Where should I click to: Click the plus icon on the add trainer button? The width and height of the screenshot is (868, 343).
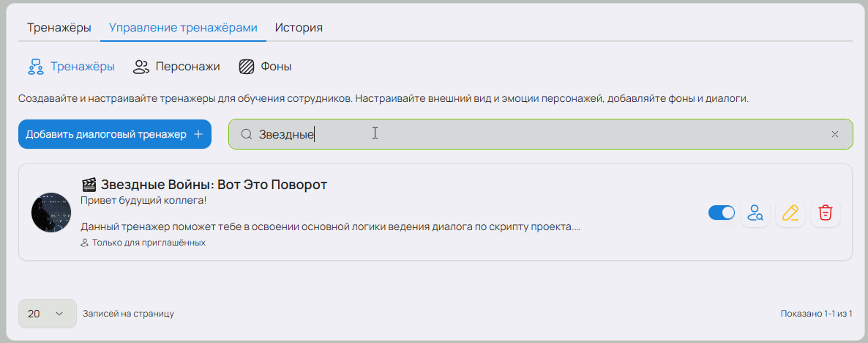tap(198, 134)
